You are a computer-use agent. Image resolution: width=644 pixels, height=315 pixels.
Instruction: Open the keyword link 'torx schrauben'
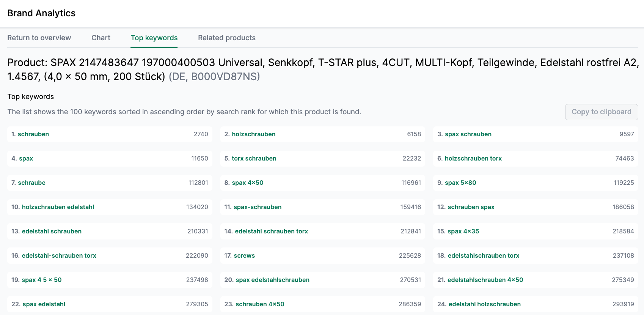click(254, 158)
